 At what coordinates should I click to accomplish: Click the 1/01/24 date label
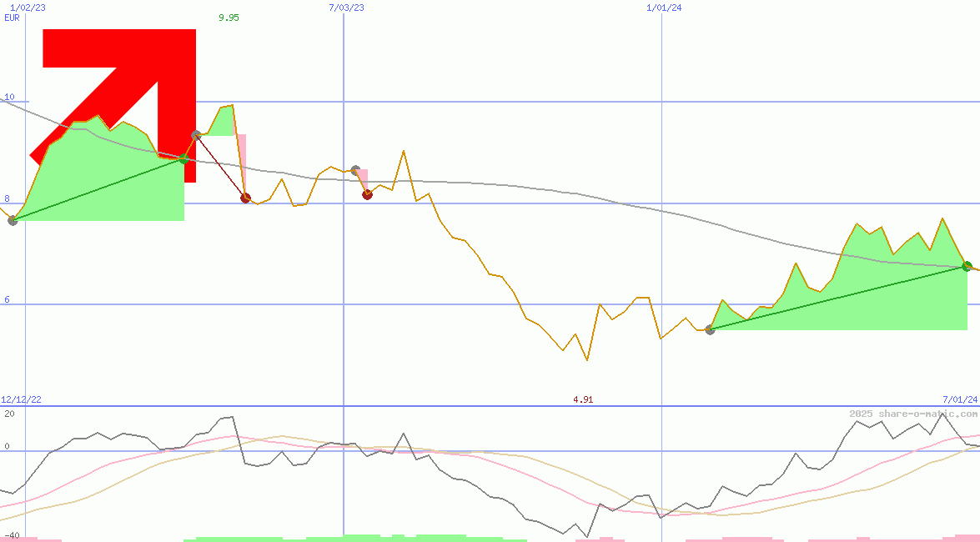[664, 8]
